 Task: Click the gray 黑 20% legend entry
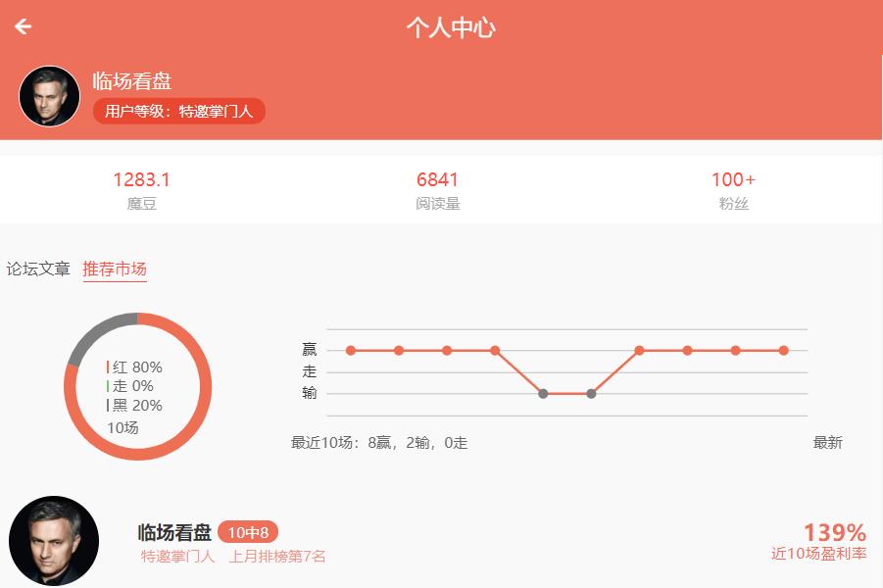pyautogui.click(x=135, y=406)
